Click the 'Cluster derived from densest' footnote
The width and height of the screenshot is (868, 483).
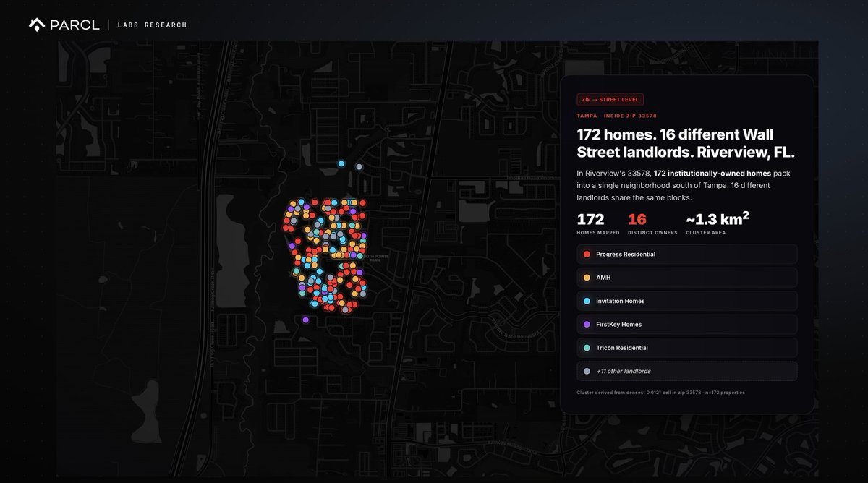click(660, 393)
